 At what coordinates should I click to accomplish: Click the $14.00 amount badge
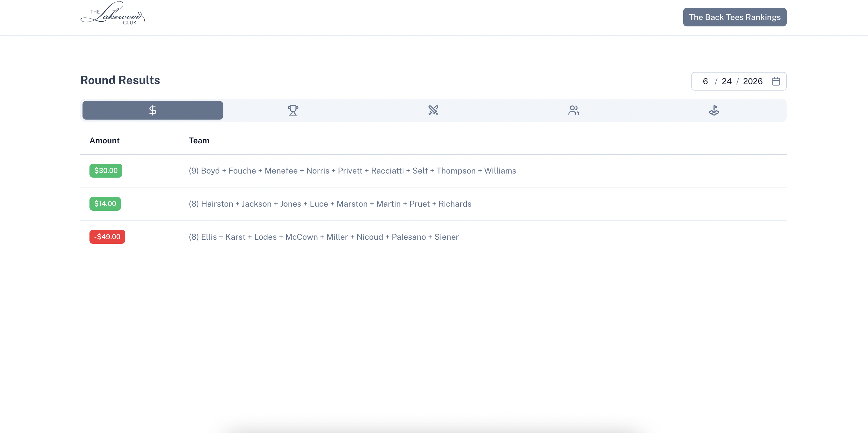105,204
